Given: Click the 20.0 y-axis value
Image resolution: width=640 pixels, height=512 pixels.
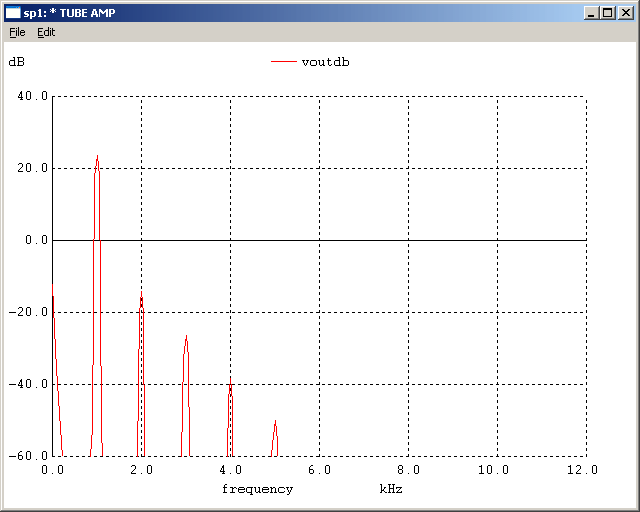Looking at the screenshot, I should pos(33,168).
